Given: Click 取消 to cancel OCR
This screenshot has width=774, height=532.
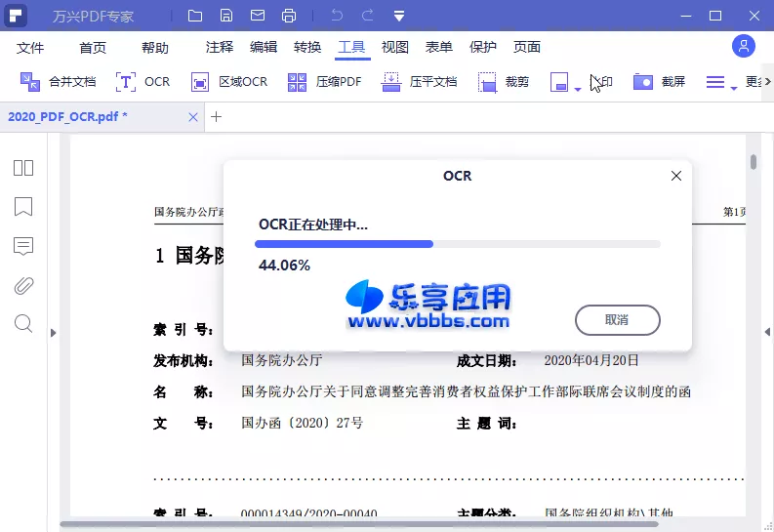Looking at the screenshot, I should [x=618, y=320].
